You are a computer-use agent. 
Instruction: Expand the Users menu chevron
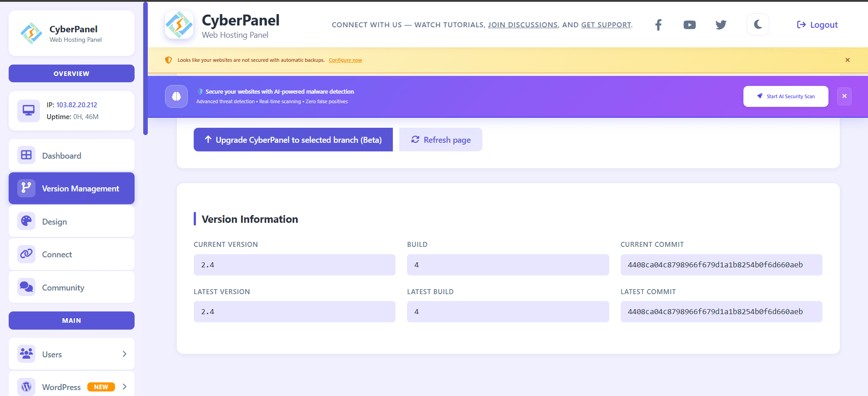(x=124, y=354)
